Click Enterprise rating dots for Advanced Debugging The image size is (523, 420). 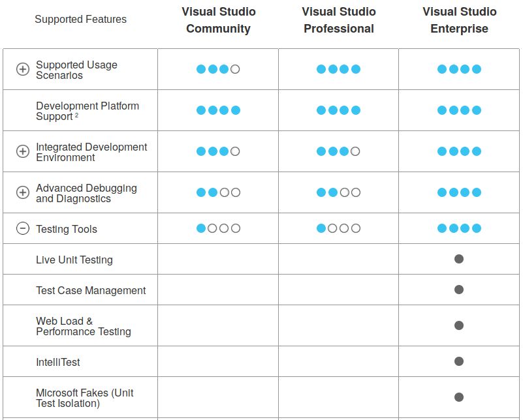tap(459, 192)
